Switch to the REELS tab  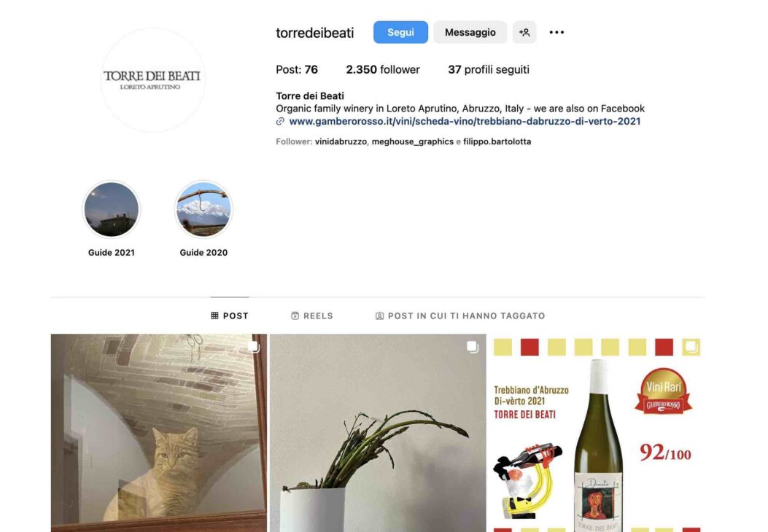coord(312,316)
